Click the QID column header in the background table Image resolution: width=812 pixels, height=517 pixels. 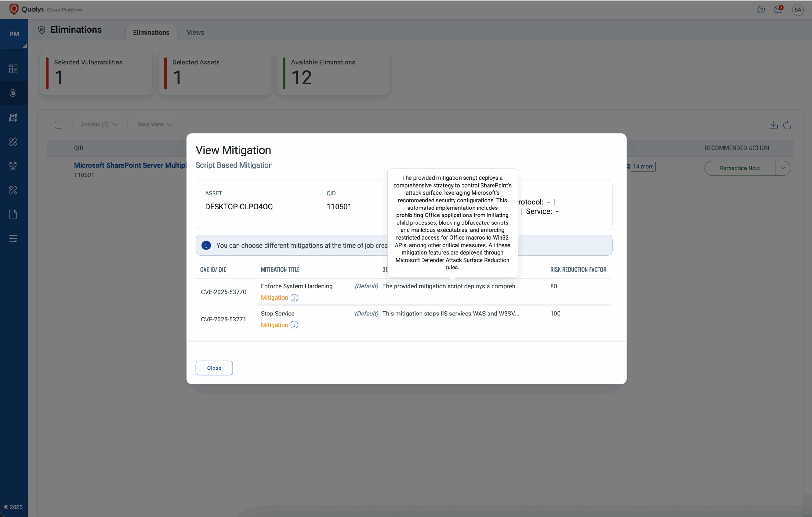pos(79,148)
